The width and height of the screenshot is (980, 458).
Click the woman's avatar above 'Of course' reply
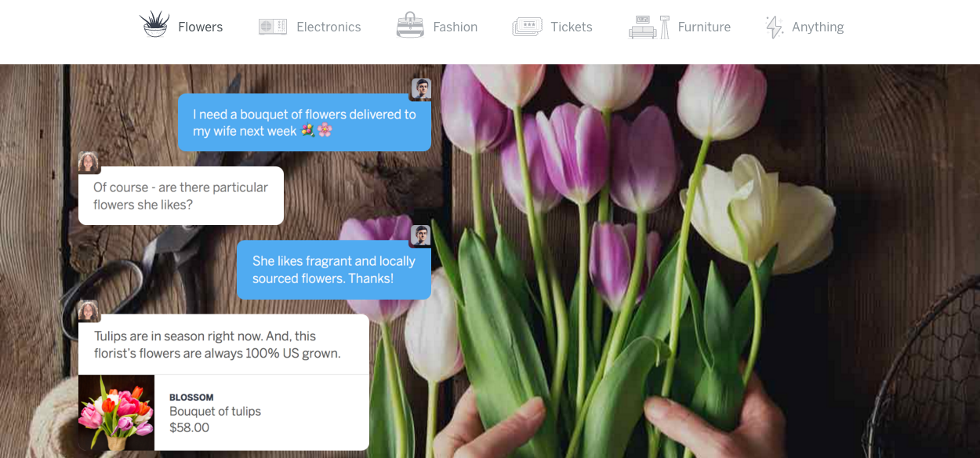[x=89, y=162]
